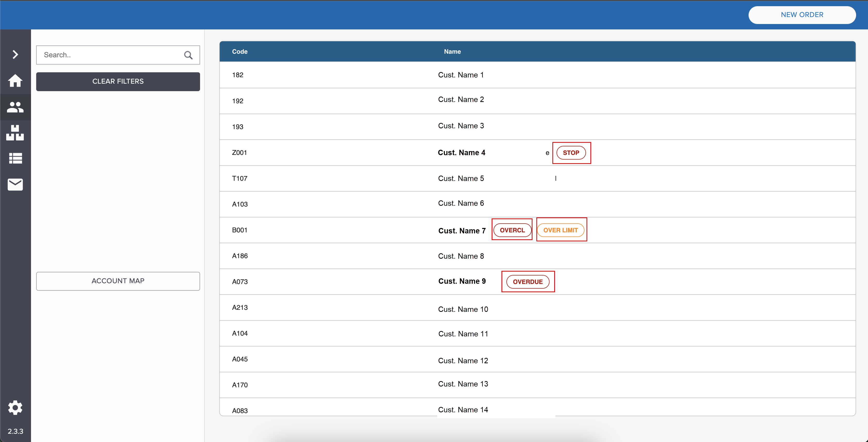Image resolution: width=868 pixels, height=442 pixels.
Task: Open the Products boxes icon
Action: (x=15, y=133)
